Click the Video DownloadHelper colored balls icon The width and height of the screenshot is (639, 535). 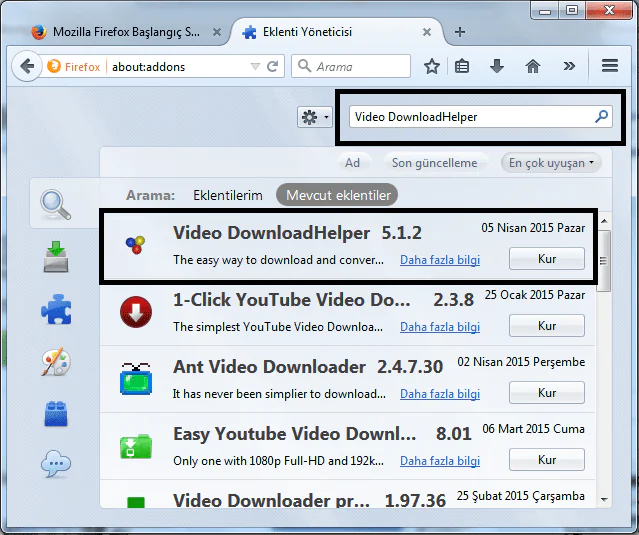[135, 244]
